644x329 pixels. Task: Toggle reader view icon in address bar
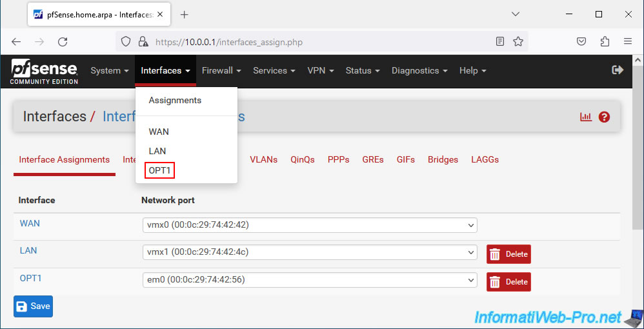click(x=500, y=41)
